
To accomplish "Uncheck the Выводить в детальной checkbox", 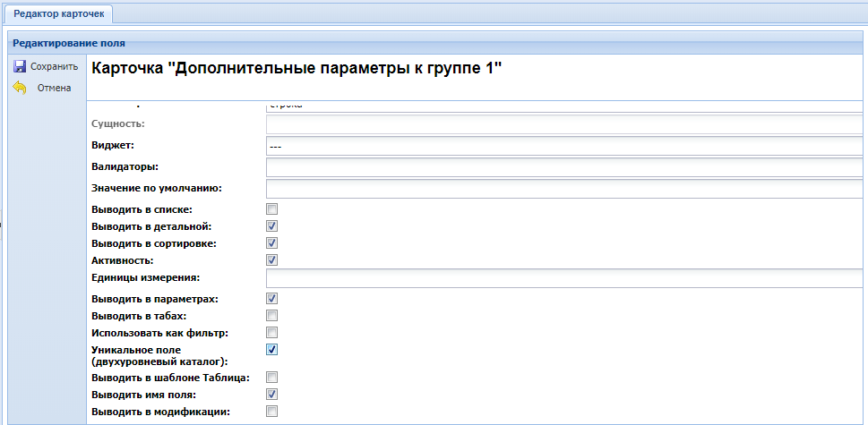I will [272, 226].
